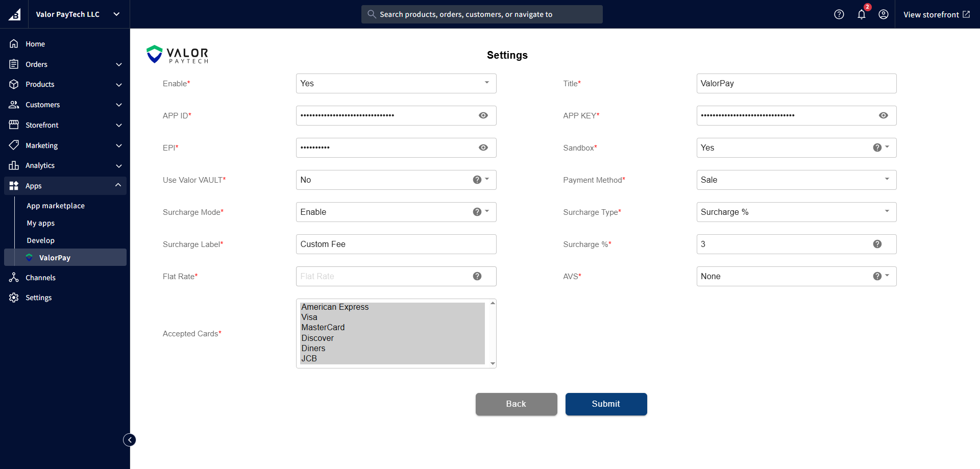Viewport: 980px width, 469px height.
Task: Select ValorPay menu item label
Action: pyautogui.click(x=55, y=258)
